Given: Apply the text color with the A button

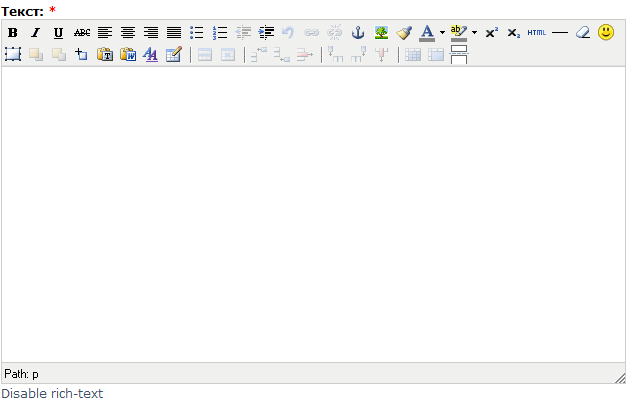Looking at the screenshot, I should (x=427, y=33).
